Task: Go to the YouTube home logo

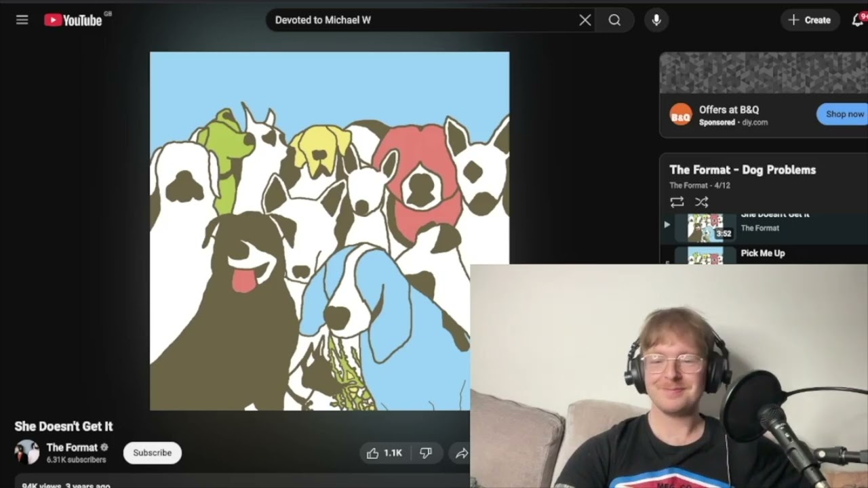Action: click(73, 20)
